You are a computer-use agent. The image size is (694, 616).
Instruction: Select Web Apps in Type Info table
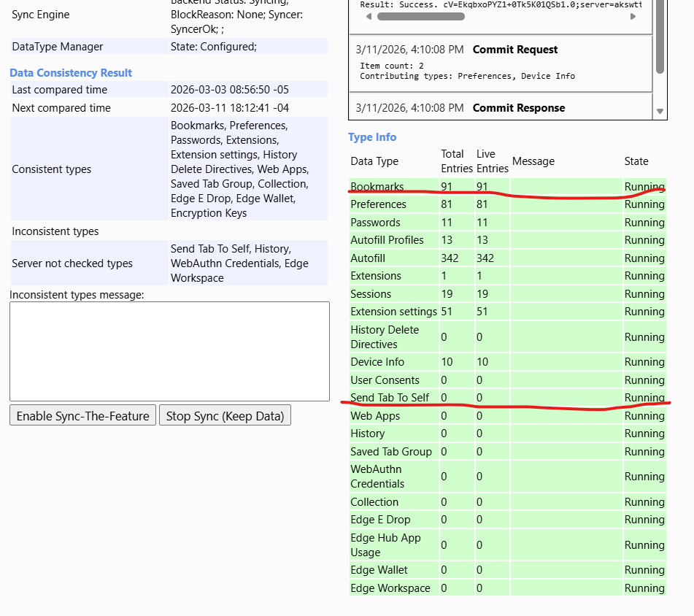coord(375,416)
